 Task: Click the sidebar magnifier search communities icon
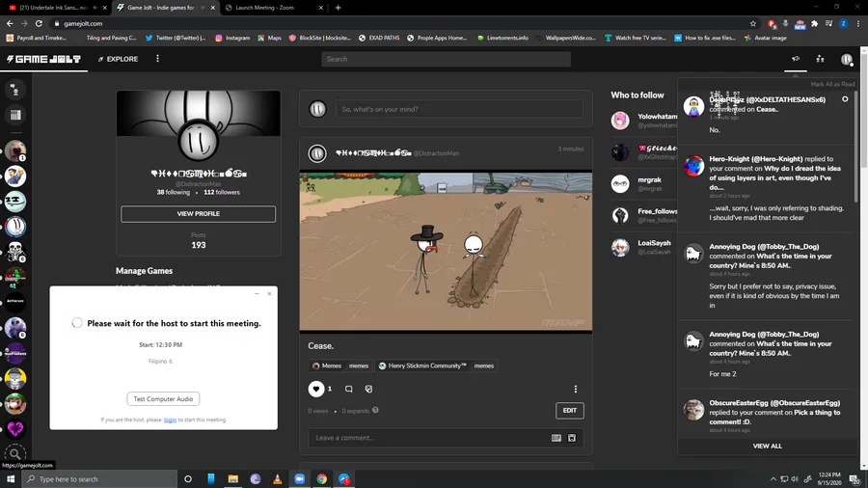click(14, 453)
